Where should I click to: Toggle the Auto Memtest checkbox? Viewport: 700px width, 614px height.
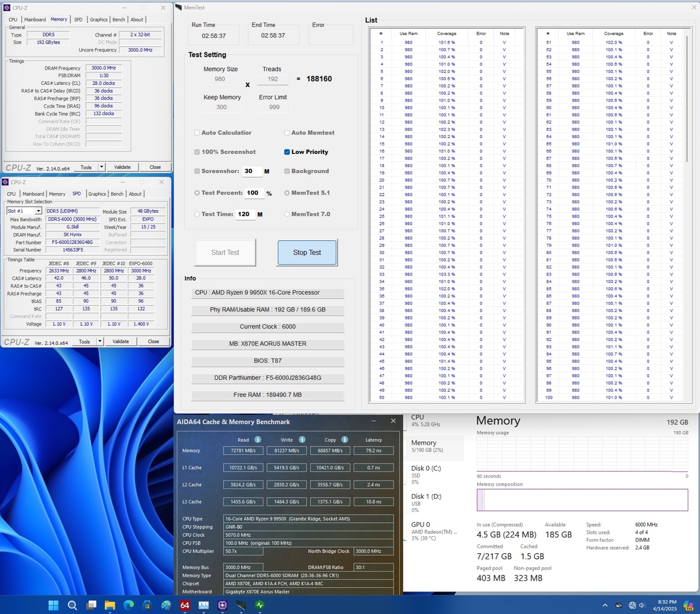pyautogui.click(x=287, y=133)
